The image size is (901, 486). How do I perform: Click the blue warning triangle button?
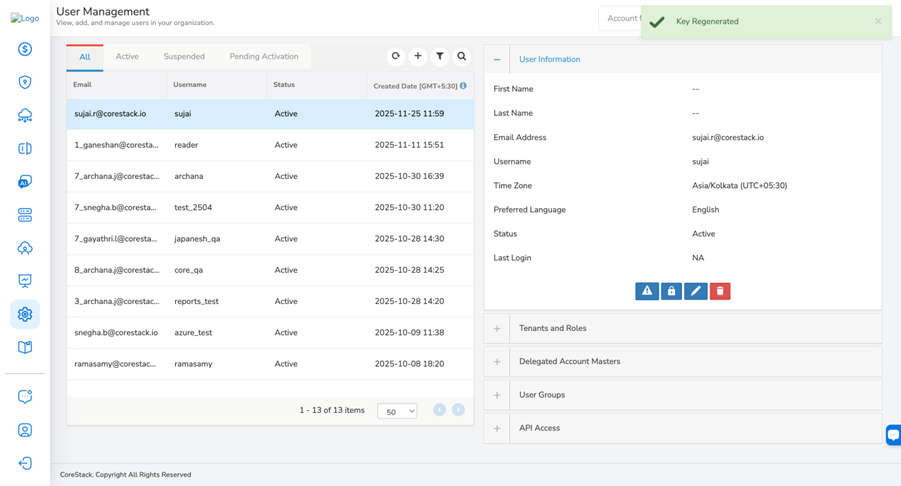(647, 291)
